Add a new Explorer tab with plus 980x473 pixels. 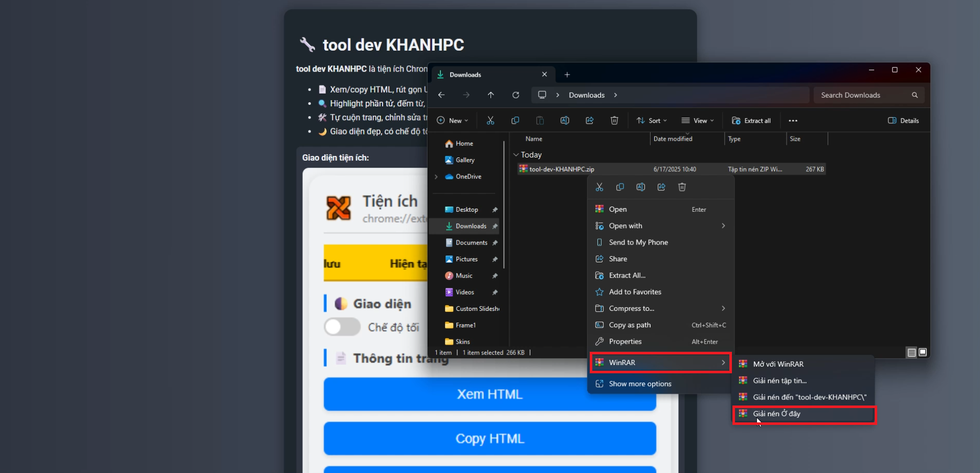(567, 75)
